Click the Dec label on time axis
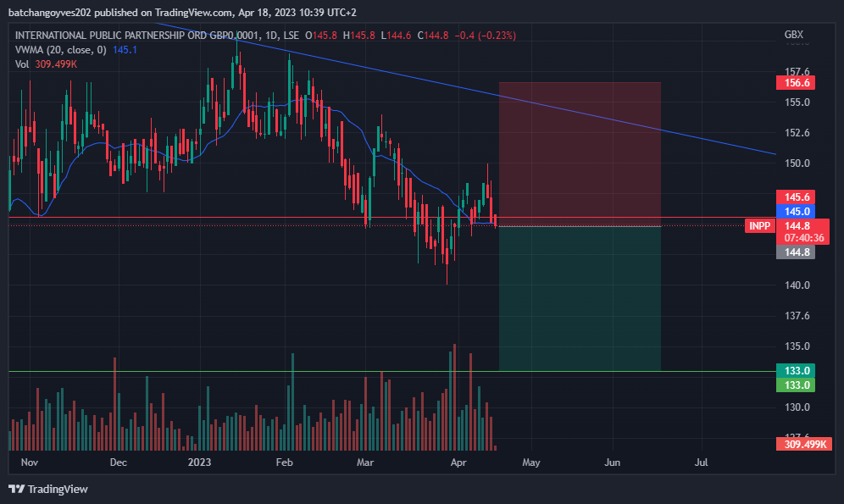The width and height of the screenshot is (844, 504). pos(119,462)
